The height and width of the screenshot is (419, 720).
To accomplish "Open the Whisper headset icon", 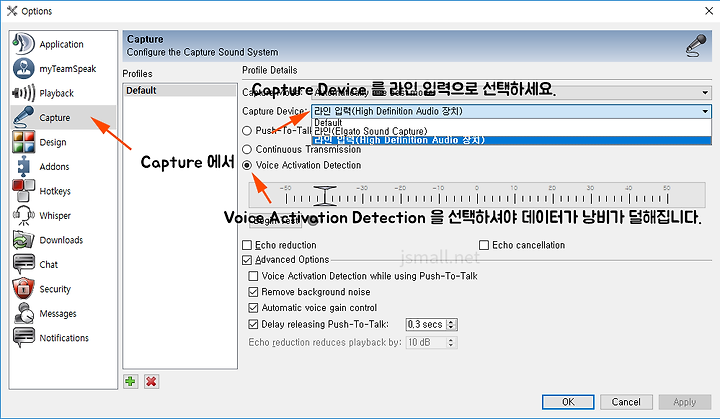I will click(23, 215).
